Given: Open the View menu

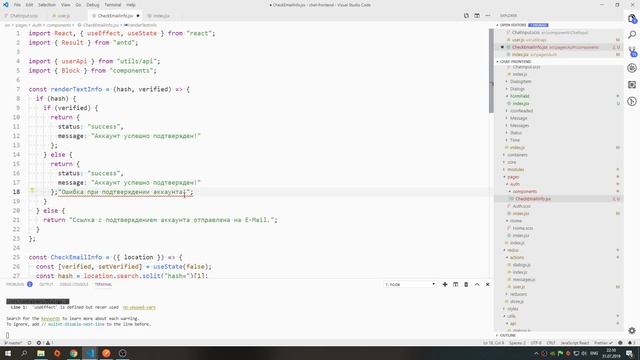Looking at the screenshot, I should click(65, 5).
